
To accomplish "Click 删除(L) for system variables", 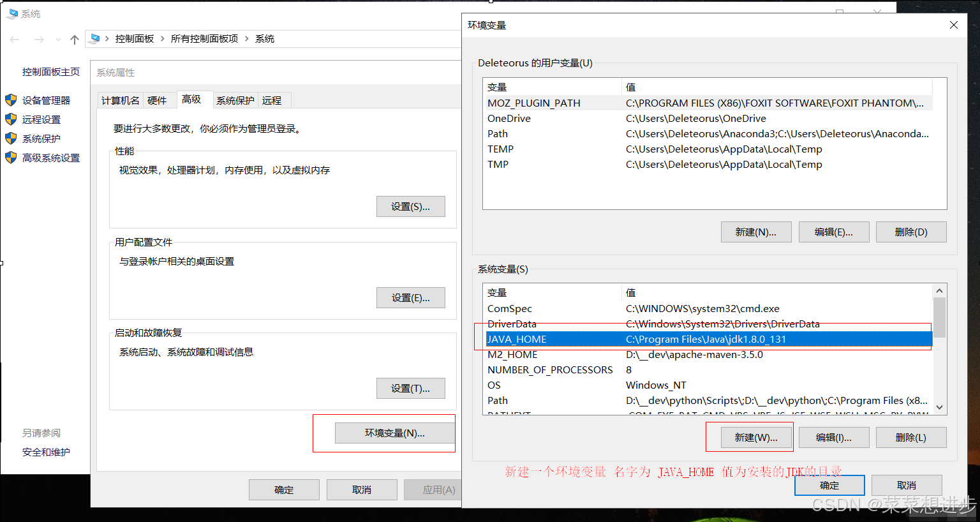I will pos(911,438).
